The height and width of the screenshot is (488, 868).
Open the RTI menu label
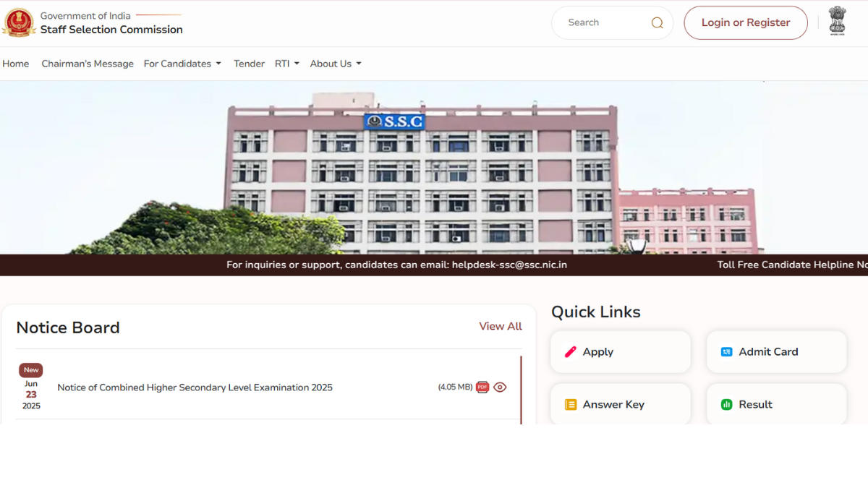[x=282, y=64]
